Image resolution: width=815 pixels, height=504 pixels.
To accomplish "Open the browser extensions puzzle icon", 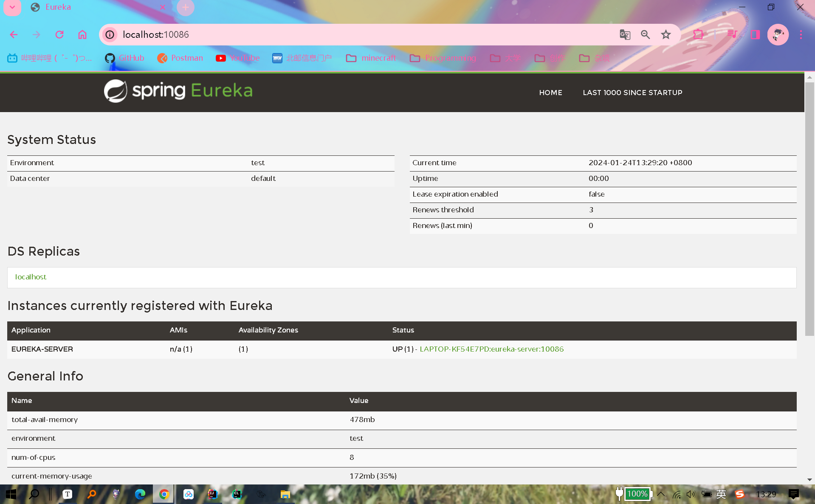I will click(x=698, y=35).
